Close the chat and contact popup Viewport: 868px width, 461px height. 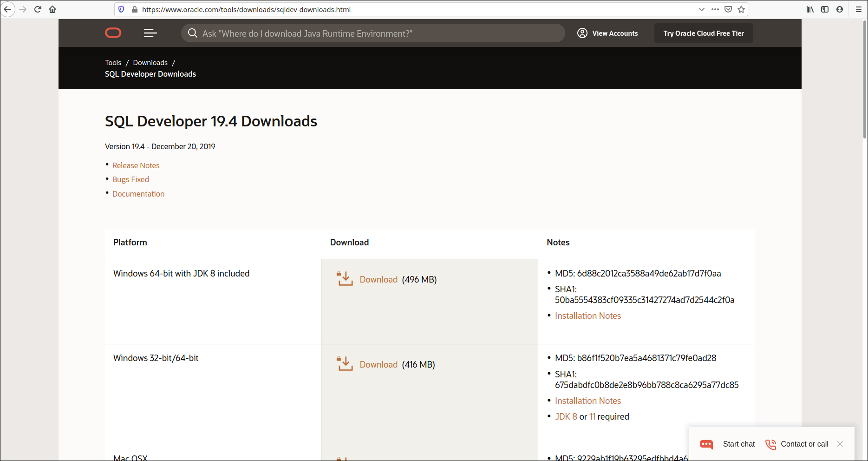tap(840, 444)
